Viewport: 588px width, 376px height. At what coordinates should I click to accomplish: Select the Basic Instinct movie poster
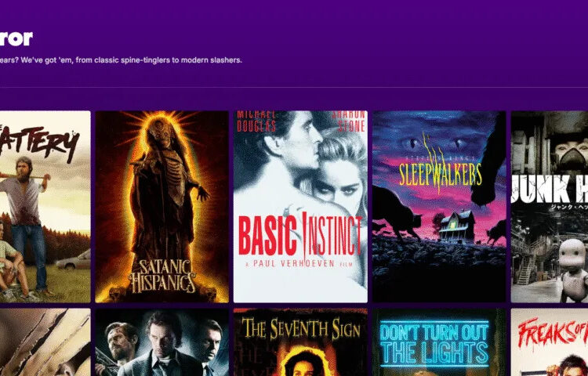tap(300, 207)
